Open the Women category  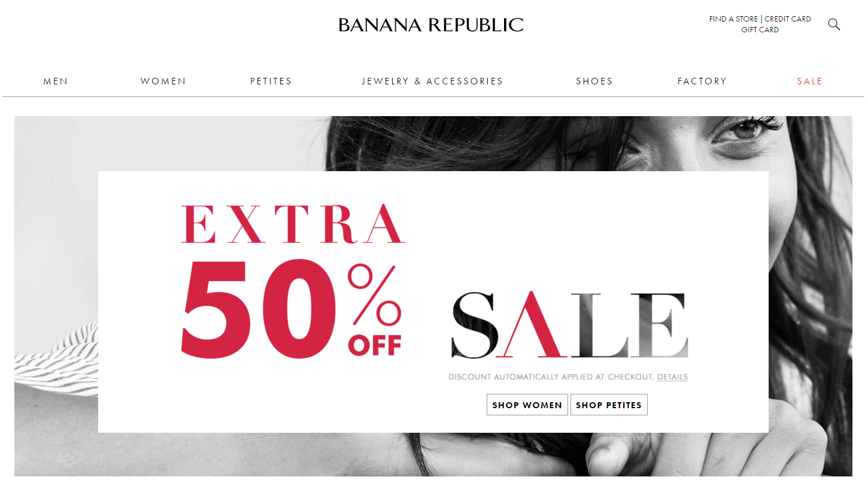pyautogui.click(x=163, y=81)
